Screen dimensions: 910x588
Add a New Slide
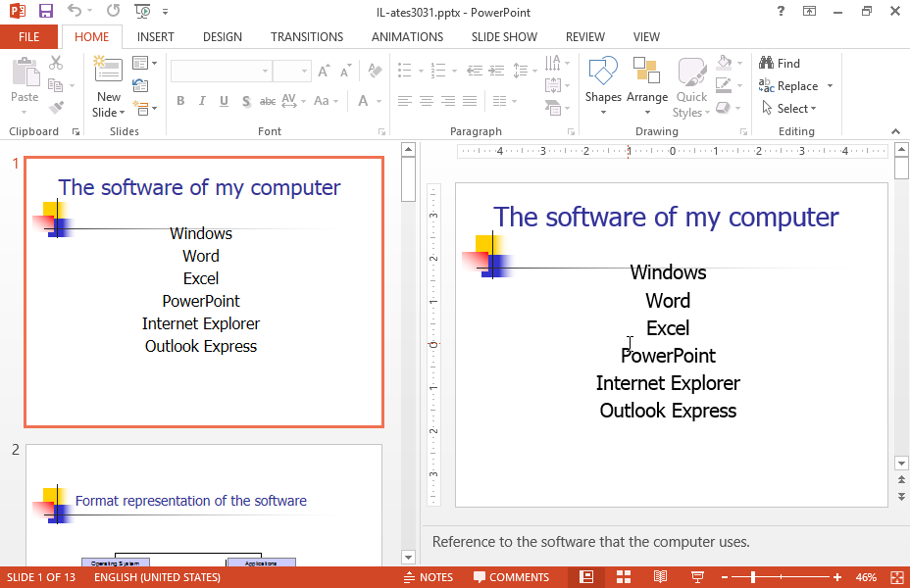tap(109, 87)
